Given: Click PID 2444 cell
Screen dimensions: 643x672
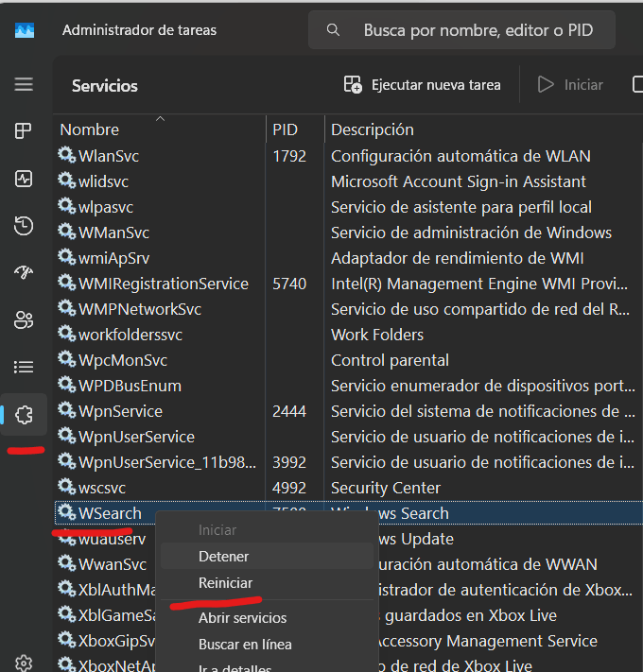Looking at the screenshot, I should pyautogui.click(x=289, y=411).
